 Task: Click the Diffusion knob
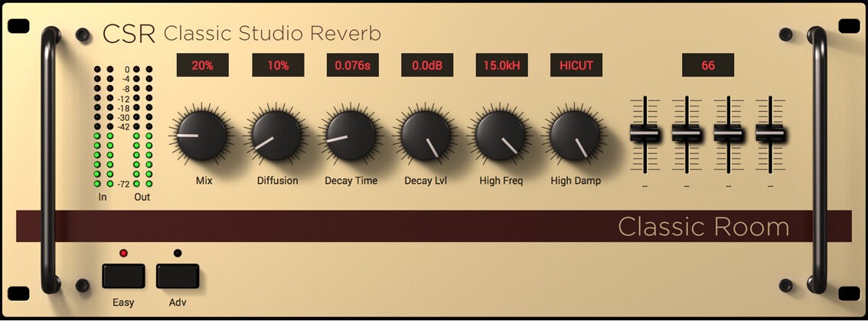point(277,135)
